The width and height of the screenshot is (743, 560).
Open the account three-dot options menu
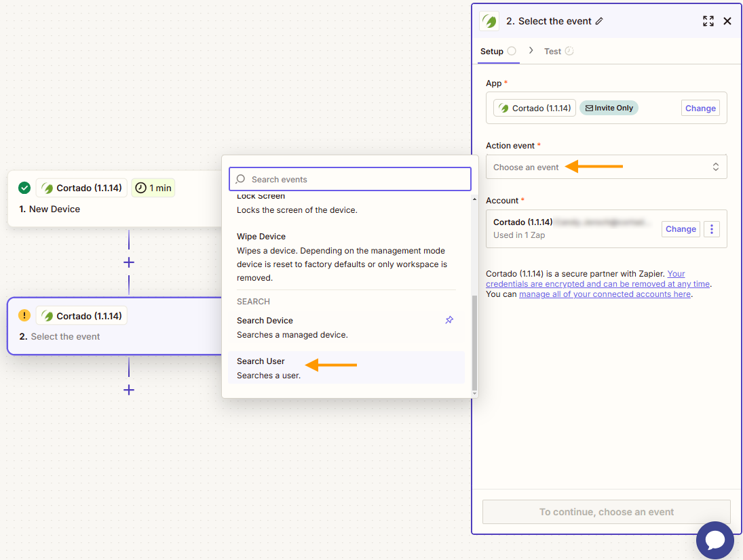tap(711, 229)
